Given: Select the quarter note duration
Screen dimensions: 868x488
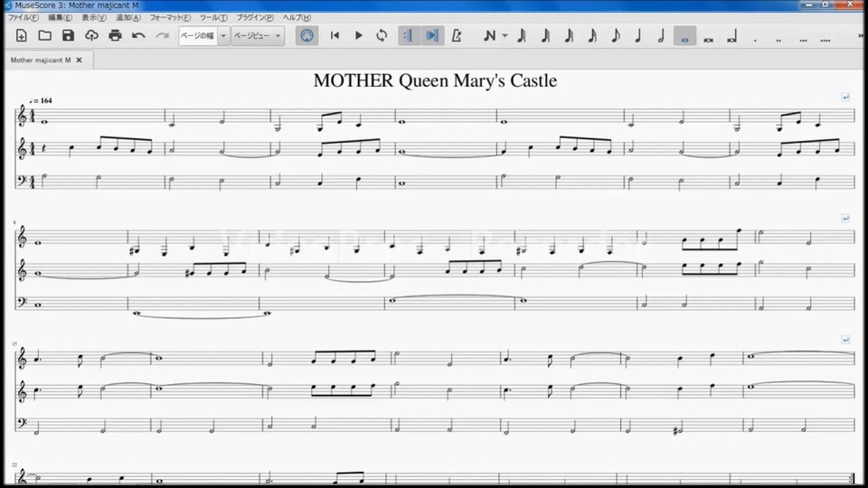Looking at the screenshot, I should click(638, 36).
